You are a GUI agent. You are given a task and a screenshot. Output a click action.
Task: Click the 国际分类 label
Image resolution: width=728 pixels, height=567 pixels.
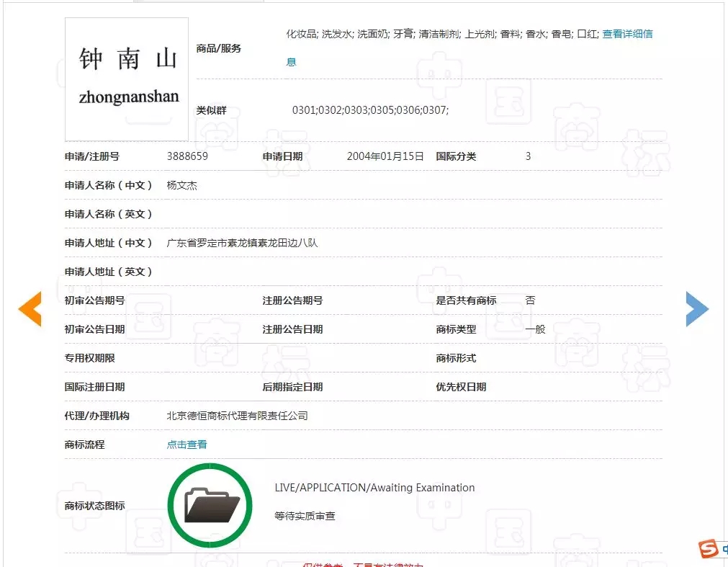456,156
